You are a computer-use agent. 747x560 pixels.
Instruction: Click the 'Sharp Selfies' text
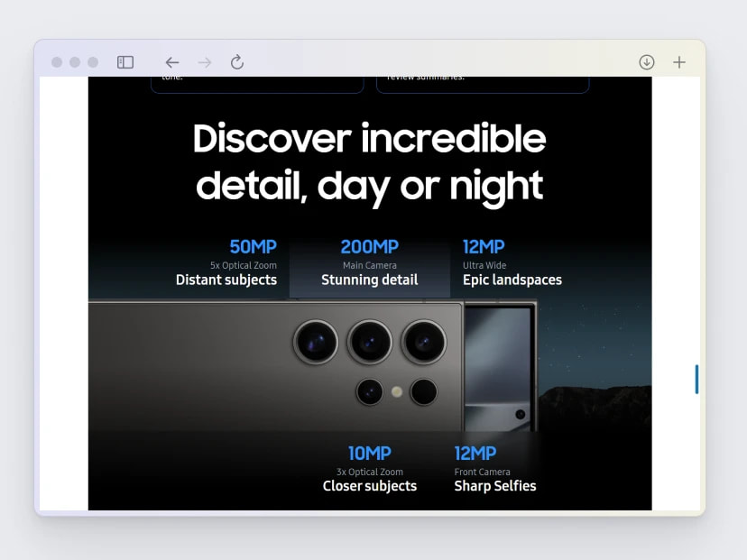tap(495, 486)
